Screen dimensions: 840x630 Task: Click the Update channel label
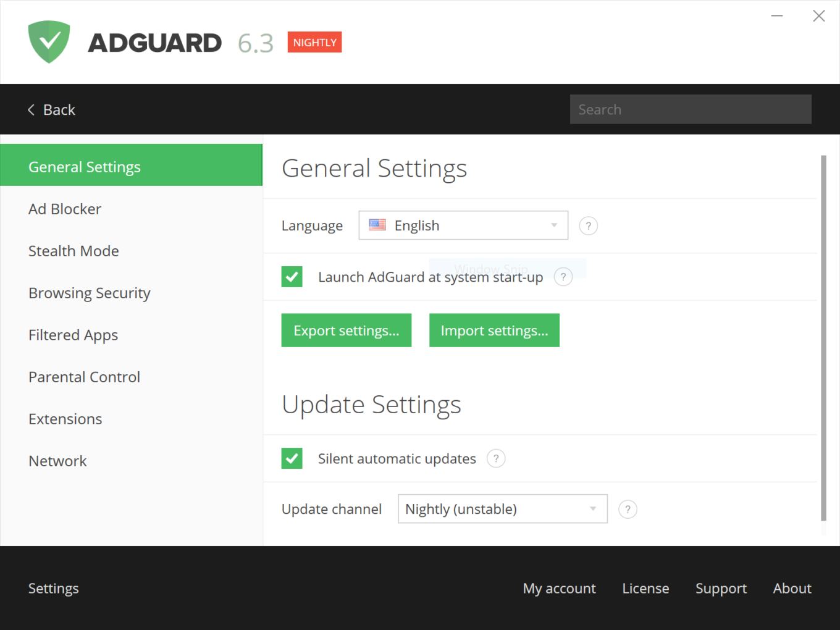pyautogui.click(x=332, y=510)
